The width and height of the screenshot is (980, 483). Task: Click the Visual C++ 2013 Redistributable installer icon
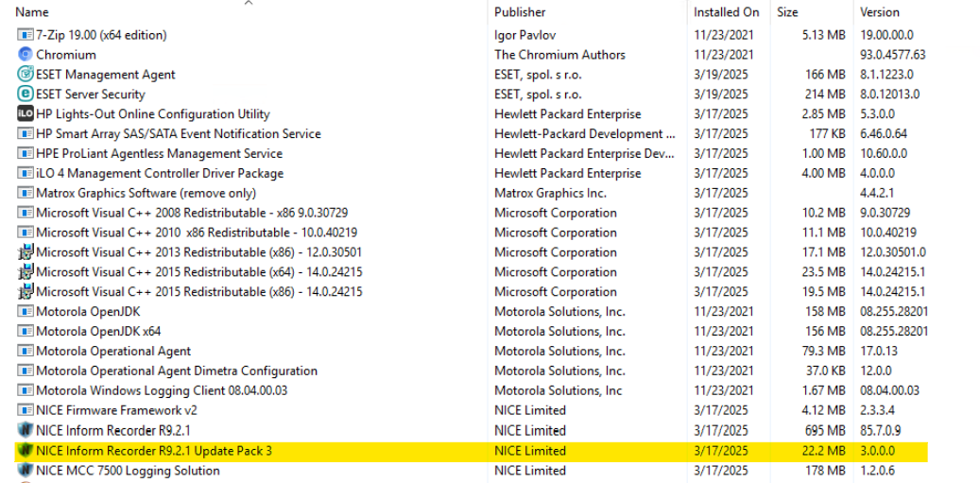tap(26, 252)
